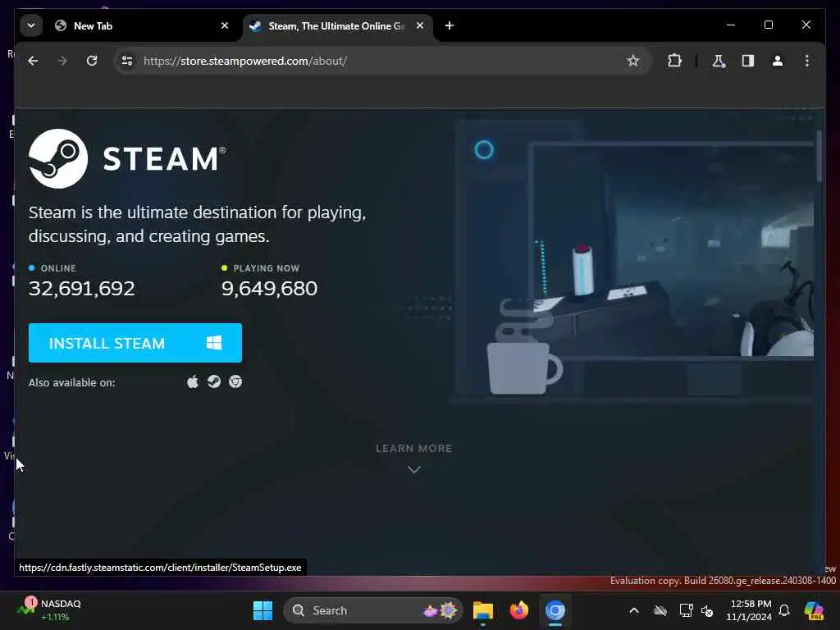
Task: Open the tab search dropdown arrow
Action: click(x=31, y=25)
